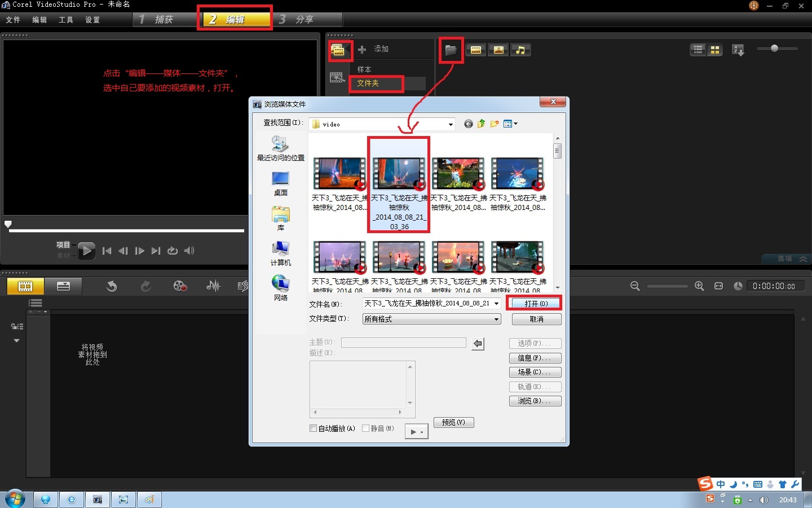Image resolution: width=812 pixels, height=508 pixels.
Task: Click the 取消 button
Action: tap(536, 319)
